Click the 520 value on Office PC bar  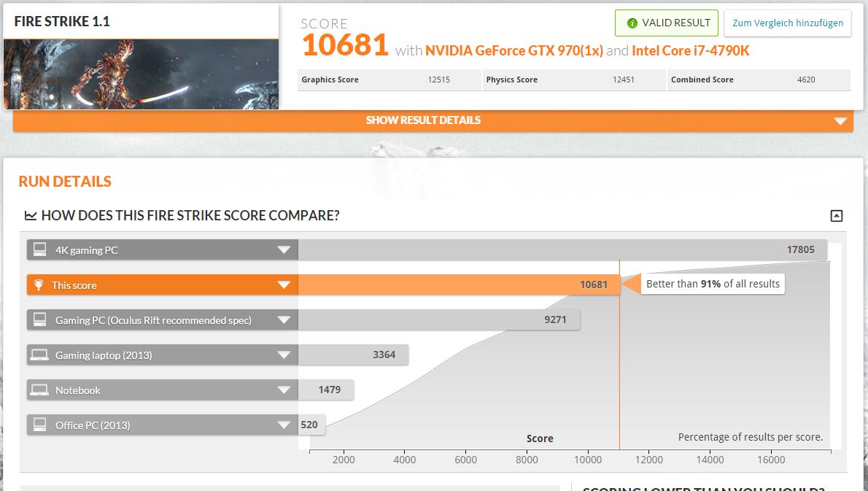click(x=309, y=425)
